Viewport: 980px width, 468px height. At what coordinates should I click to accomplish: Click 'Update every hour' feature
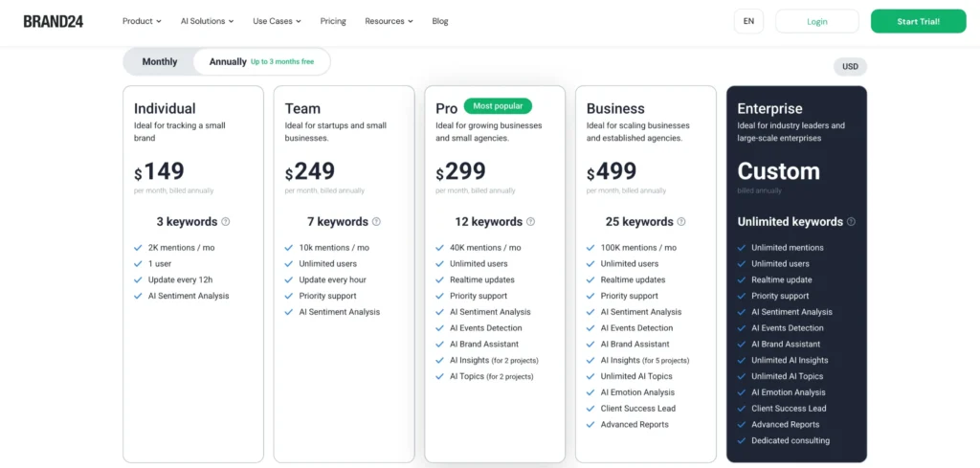click(332, 279)
